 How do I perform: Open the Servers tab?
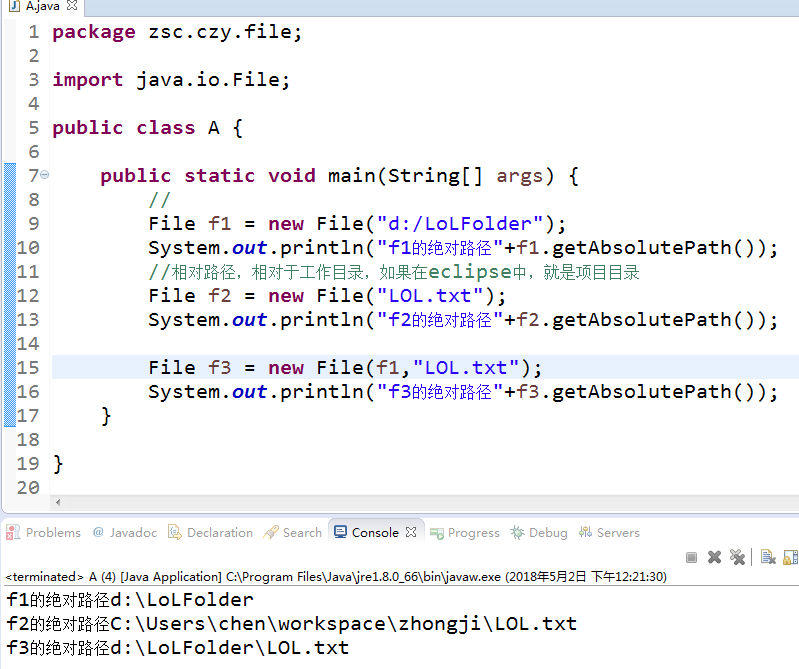coord(609,532)
